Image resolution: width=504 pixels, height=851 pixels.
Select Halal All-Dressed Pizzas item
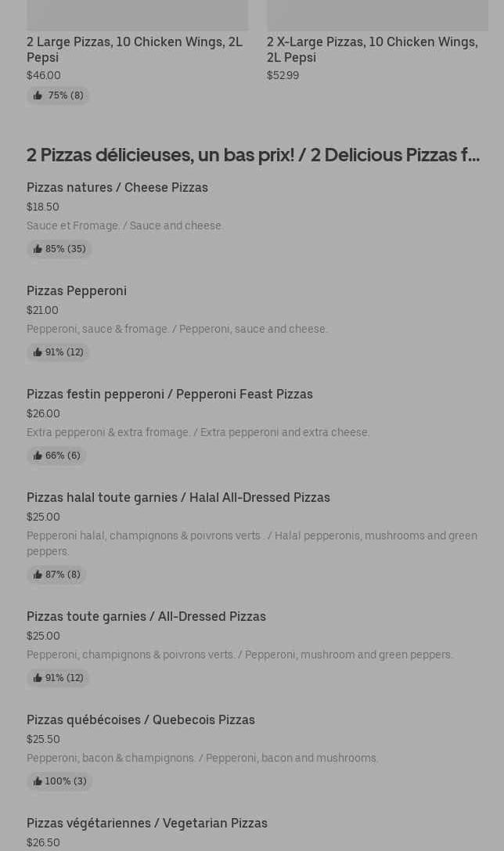[178, 497]
